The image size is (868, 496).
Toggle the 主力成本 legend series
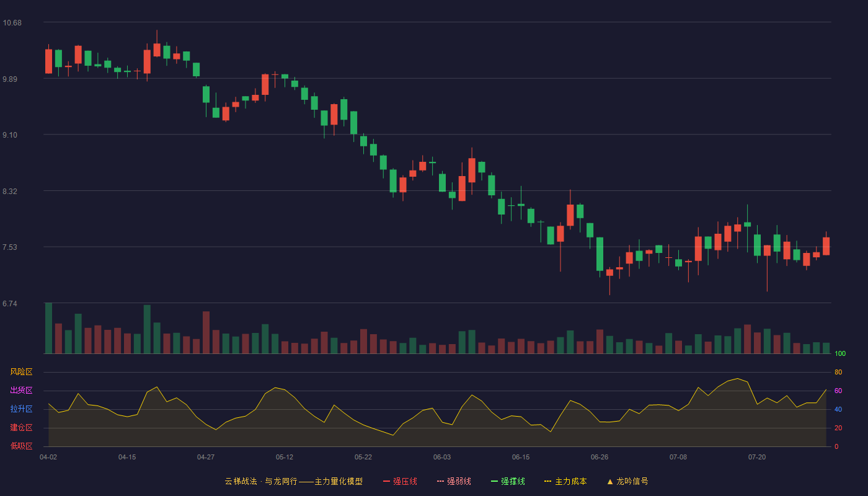565,481
